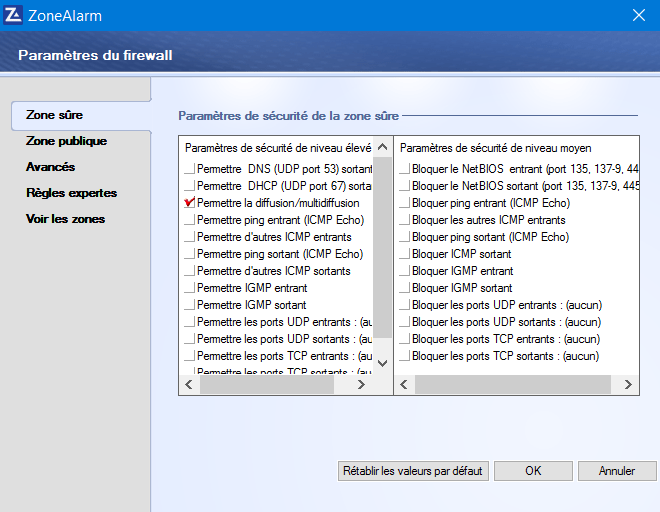Check Bloquer ping entrant (ICMP Echo)
This screenshot has width=660, height=512.
pos(405,203)
